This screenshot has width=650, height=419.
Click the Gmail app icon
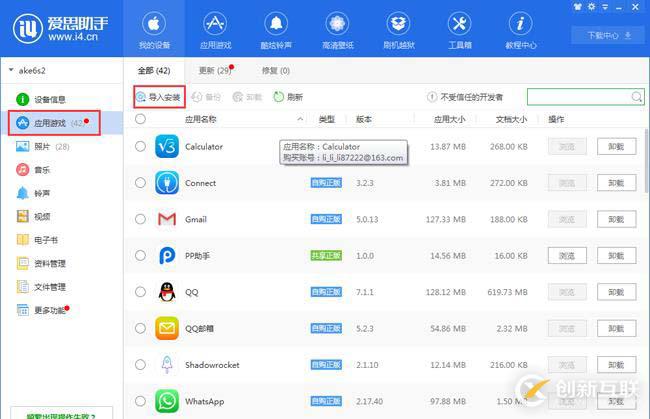(167, 219)
